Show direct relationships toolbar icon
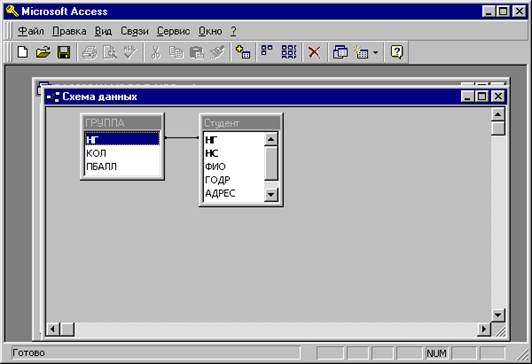532x364 pixels. pos(267,52)
